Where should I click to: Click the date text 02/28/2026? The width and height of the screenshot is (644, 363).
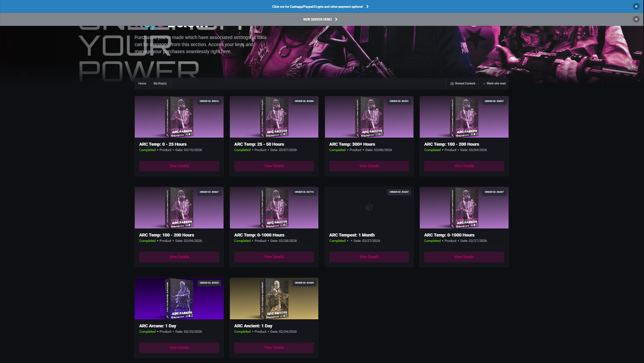[x=288, y=241]
